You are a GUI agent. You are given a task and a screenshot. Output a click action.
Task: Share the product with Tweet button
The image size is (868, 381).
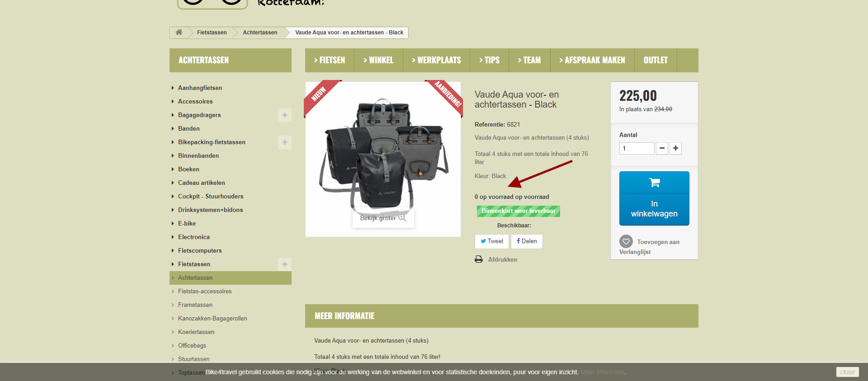click(x=492, y=241)
